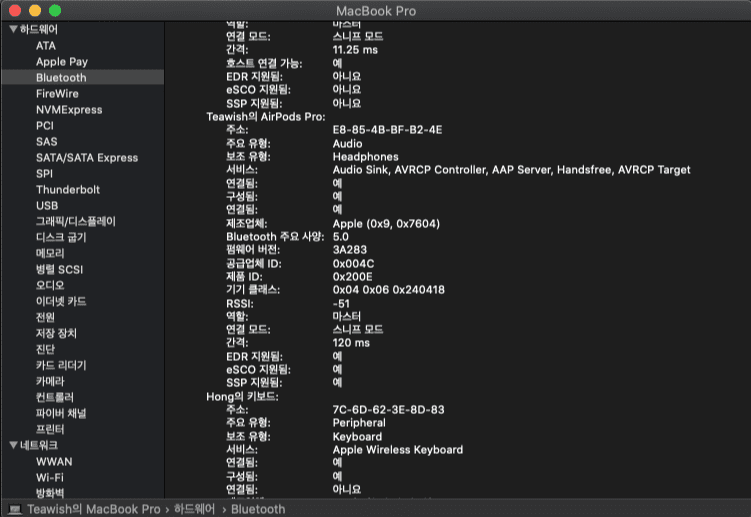Select USB in the hardware list

pos(47,206)
